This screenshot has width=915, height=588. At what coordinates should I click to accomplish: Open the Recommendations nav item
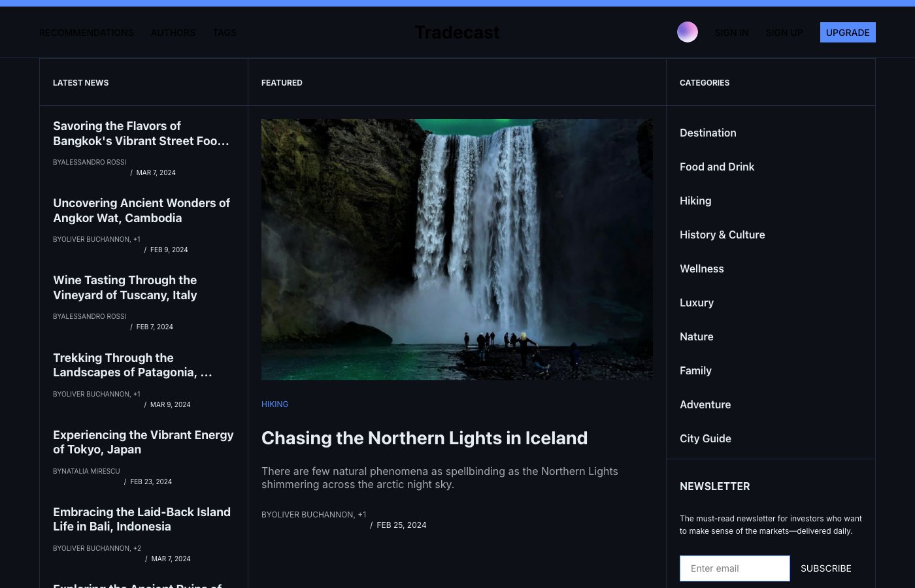pos(86,33)
